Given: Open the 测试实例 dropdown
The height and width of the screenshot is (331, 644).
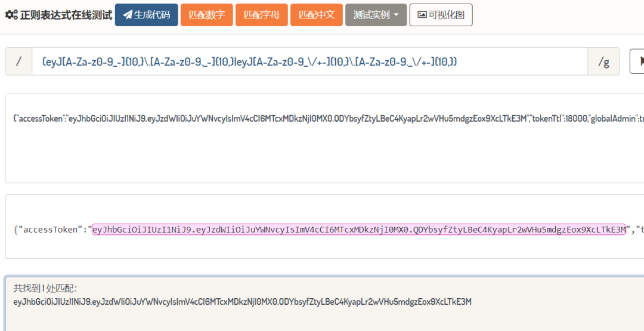Looking at the screenshot, I should coord(376,15).
